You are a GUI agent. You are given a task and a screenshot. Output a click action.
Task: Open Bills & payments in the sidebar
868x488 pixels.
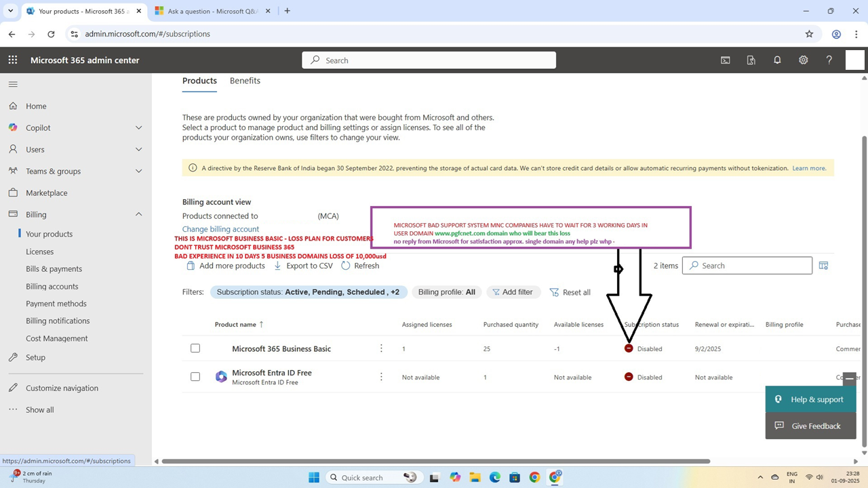tap(54, 269)
